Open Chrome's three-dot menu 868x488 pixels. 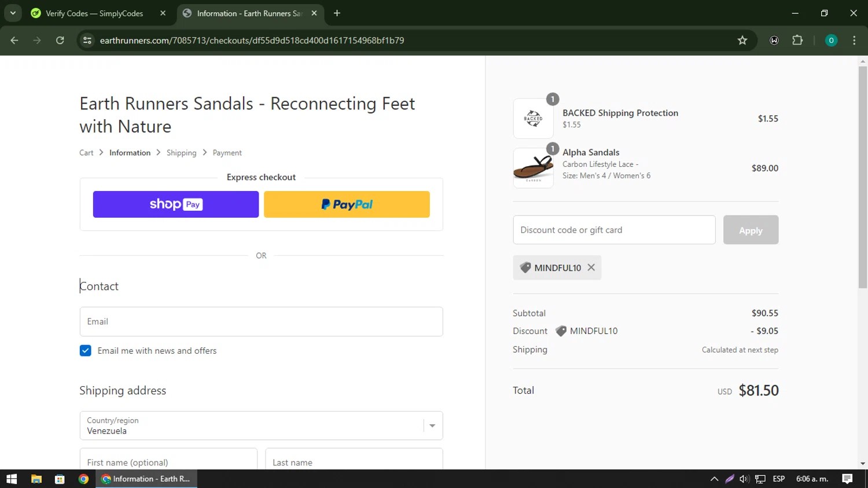854,41
